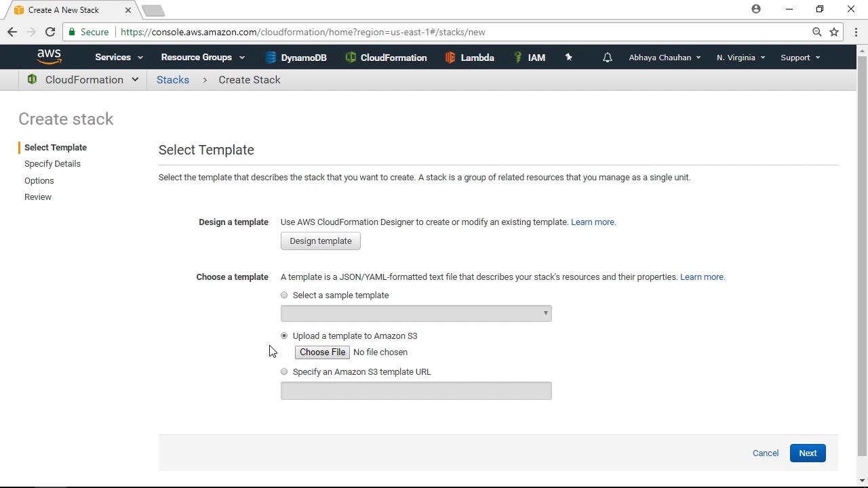This screenshot has height=488, width=868.
Task: Reload the page with the refresh icon
Action: click(50, 32)
